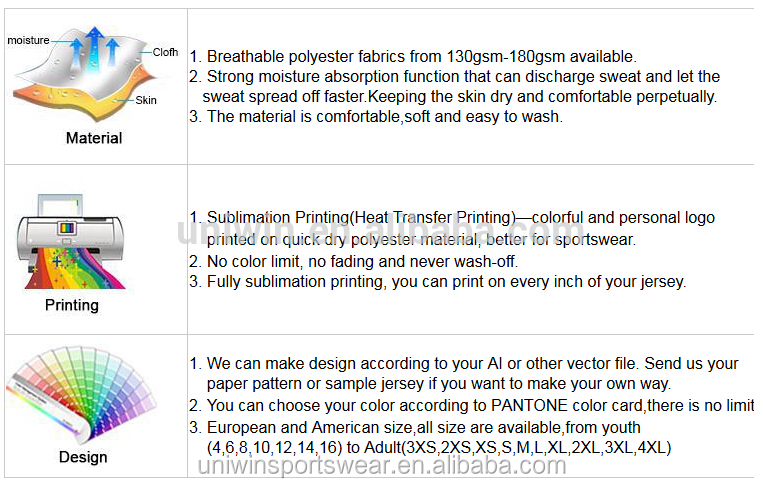Click the 'Sublimation Printing(Heat Transfer Printing)' line
This screenshot has height=488, width=763.
[452, 217]
